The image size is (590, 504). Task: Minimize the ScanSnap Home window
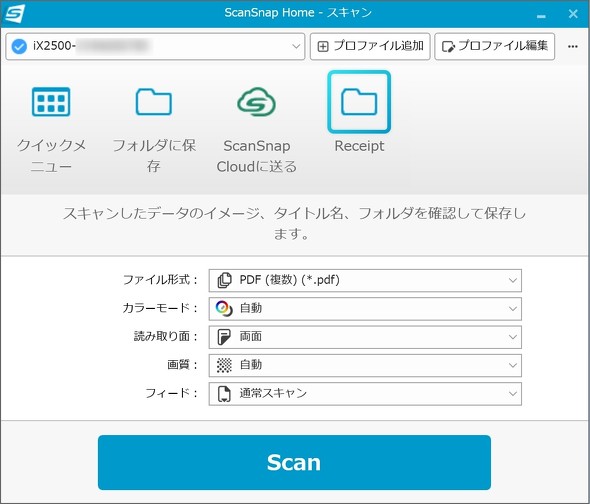541,15
